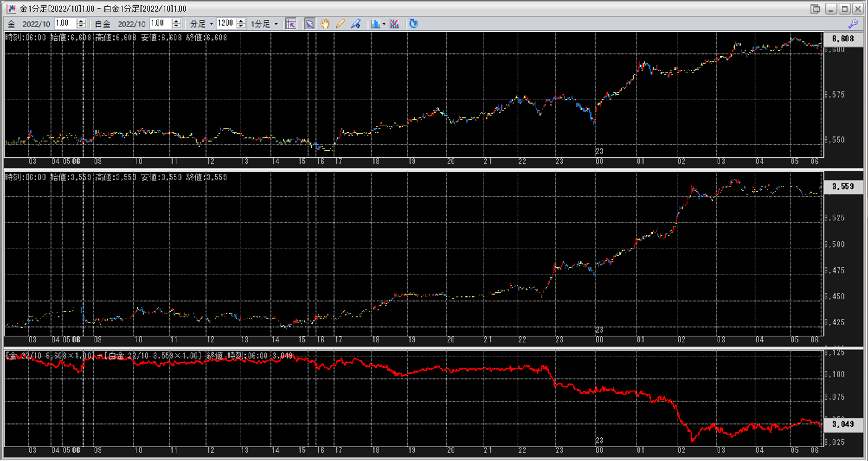The width and height of the screenshot is (868, 461).
Task: Increase gold multiplier 1.00 with up stepper
Action: [x=81, y=21]
